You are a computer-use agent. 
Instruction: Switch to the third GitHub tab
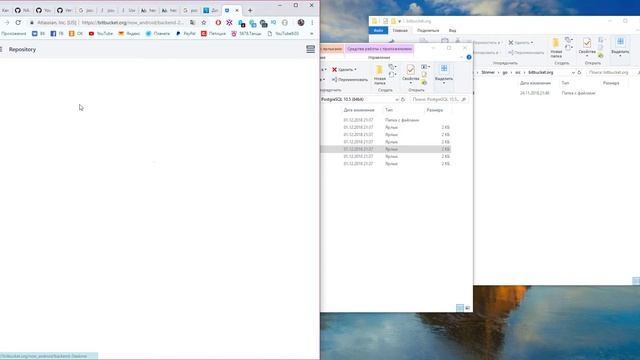pos(64,10)
